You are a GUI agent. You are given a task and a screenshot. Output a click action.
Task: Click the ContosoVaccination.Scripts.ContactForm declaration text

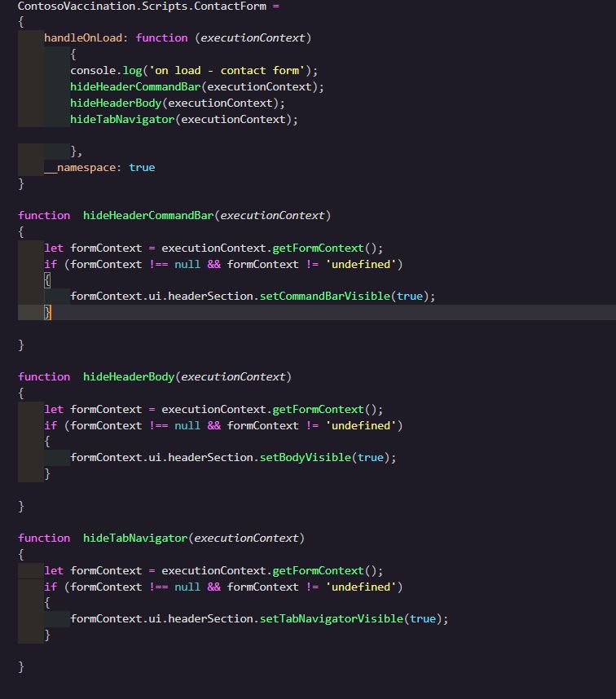(x=143, y=6)
